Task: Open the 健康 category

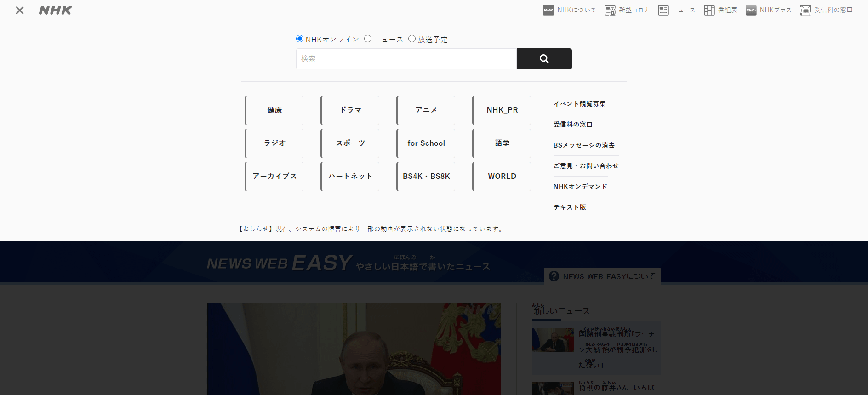Action: coord(274,110)
